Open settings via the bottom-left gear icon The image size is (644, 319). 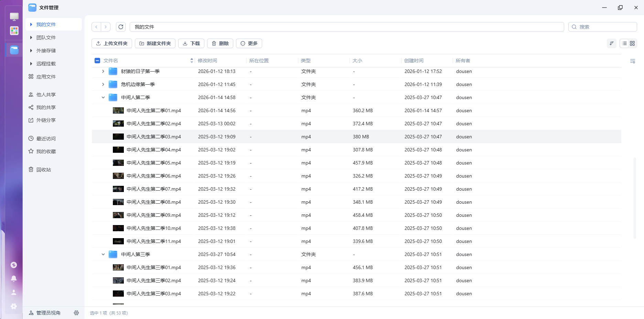14,306
